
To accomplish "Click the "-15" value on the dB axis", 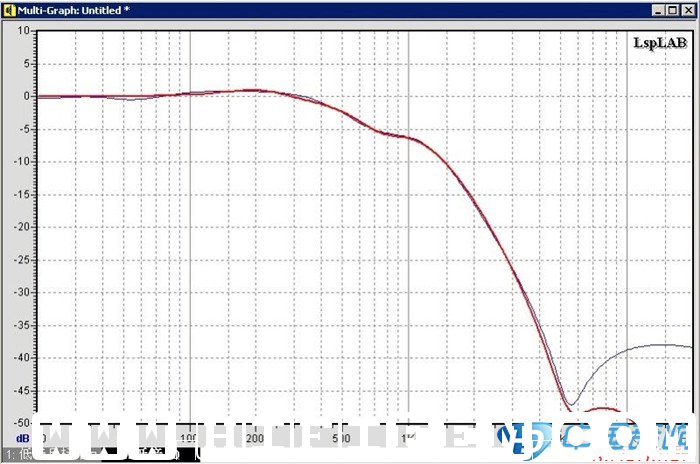I will click(21, 194).
